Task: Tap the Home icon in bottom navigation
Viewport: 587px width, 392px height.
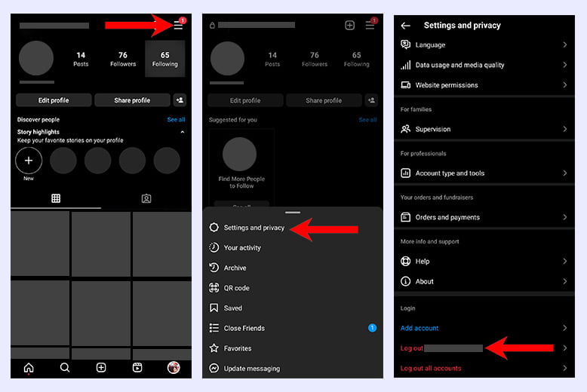Action: point(29,368)
